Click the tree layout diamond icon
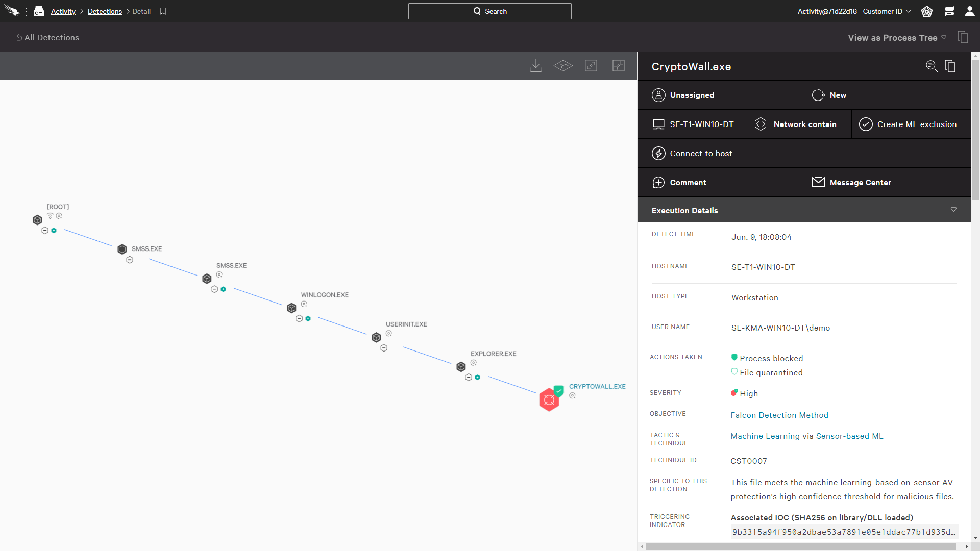 pyautogui.click(x=563, y=66)
